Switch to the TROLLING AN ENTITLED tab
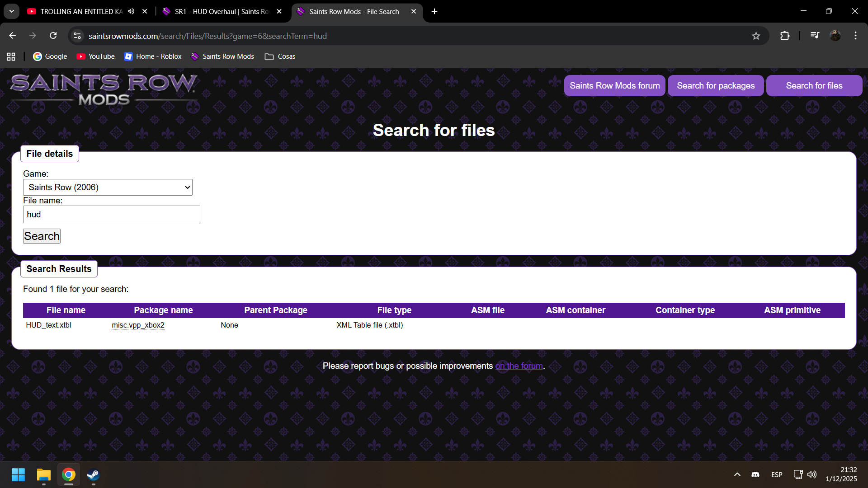Image resolution: width=868 pixels, height=488 pixels. click(81, 11)
